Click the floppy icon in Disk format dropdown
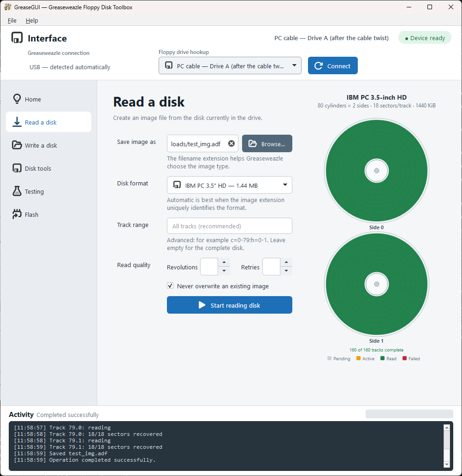462x476 pixels. point(177,184)
